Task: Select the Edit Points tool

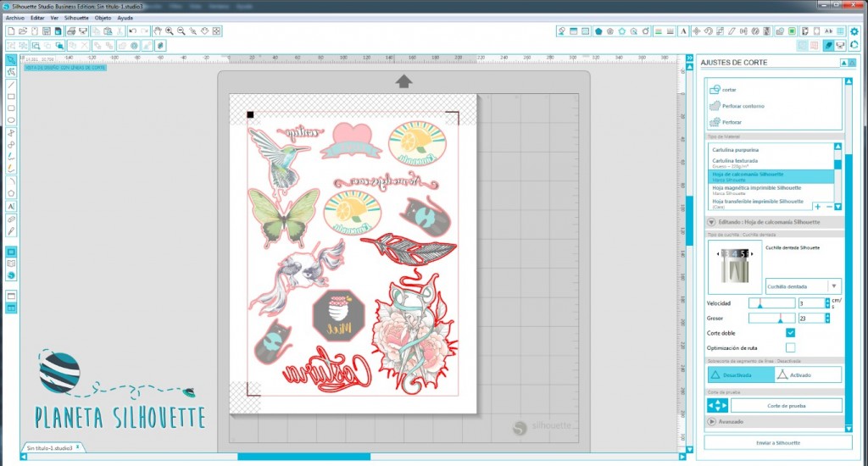Action: (11, 72)
